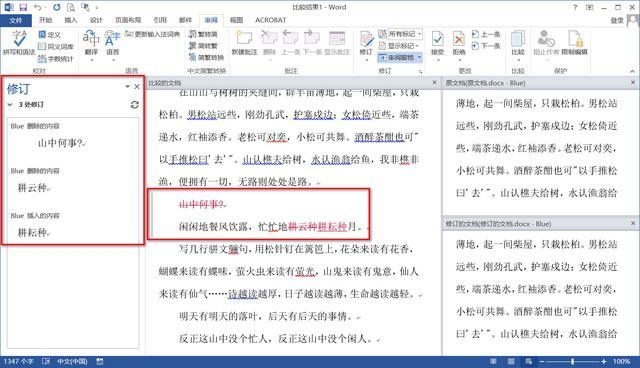This screenshot has width=640, height=368.
Task: Click the Spelling and Grammar check icon
Action: (19, 42)
